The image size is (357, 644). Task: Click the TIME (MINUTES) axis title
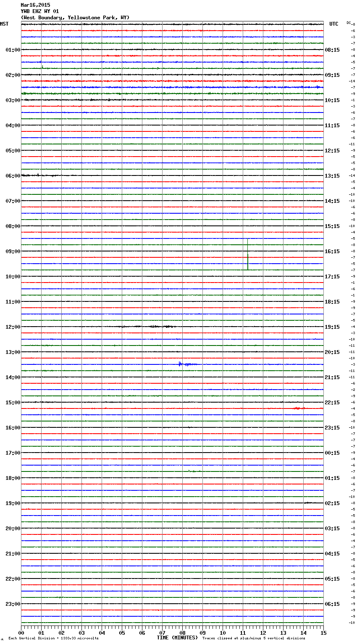coord(177,638)
